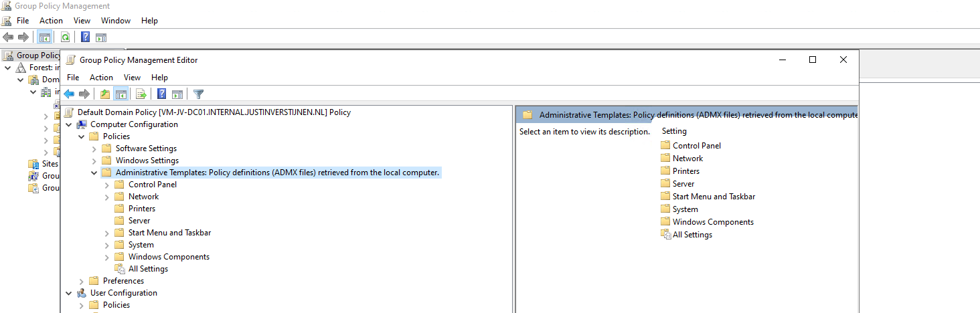980x313 pixels.
Task: Click the Show/Hide Action Pane icon in the Editor toolbar
Action: pos(177,94)
